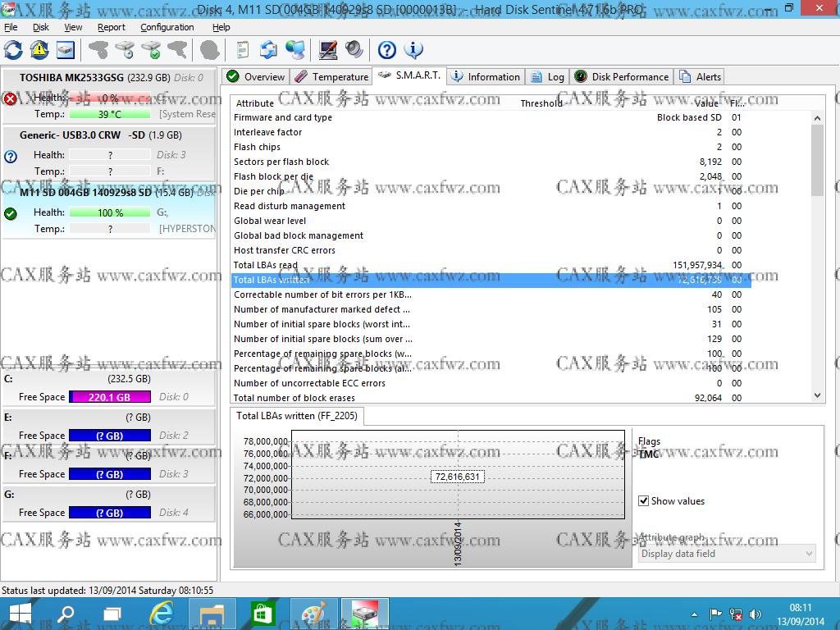Click the attribute list scroll down arrow
The height and width of the screenshot is (630, 840).
(x=817, y=395)
